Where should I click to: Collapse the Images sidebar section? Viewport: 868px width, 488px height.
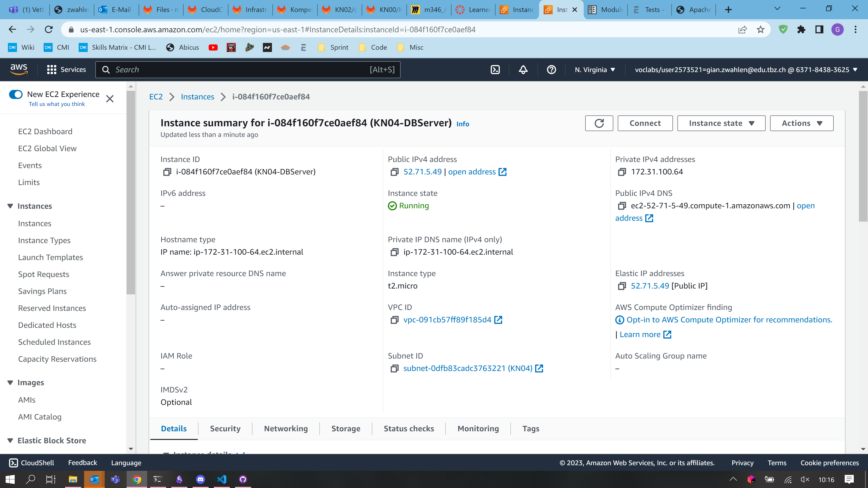click(x=10, y=382)
